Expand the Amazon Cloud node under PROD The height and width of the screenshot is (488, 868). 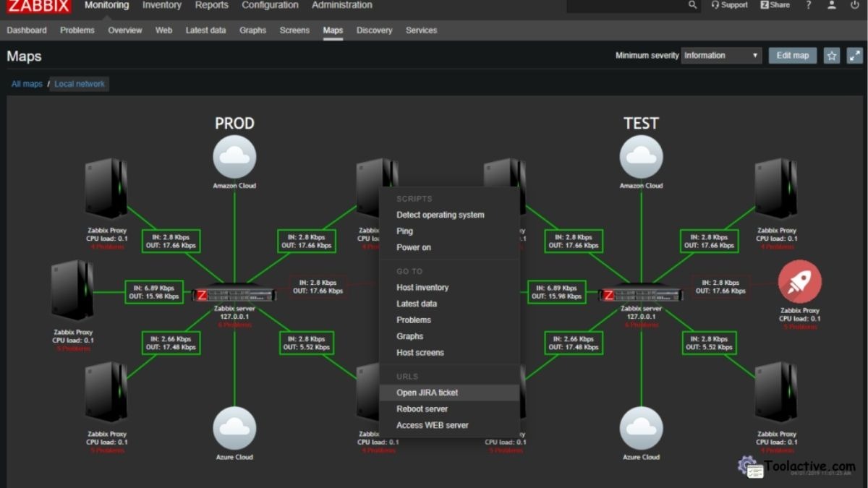point(234,158)
